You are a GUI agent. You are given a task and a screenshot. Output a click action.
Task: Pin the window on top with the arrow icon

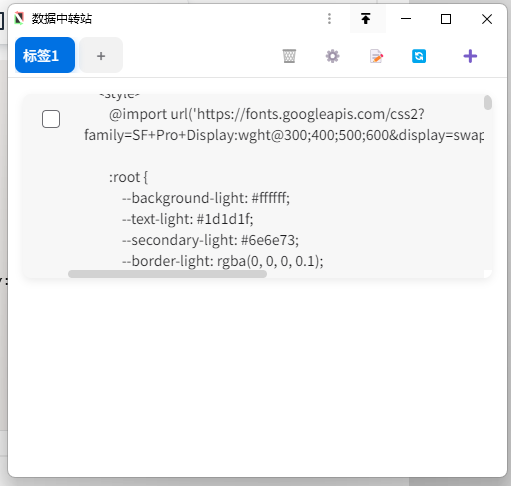(x=366, y=19)
